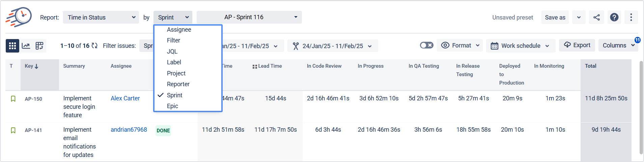Pick the JQL option in the list

pos(172,52)
